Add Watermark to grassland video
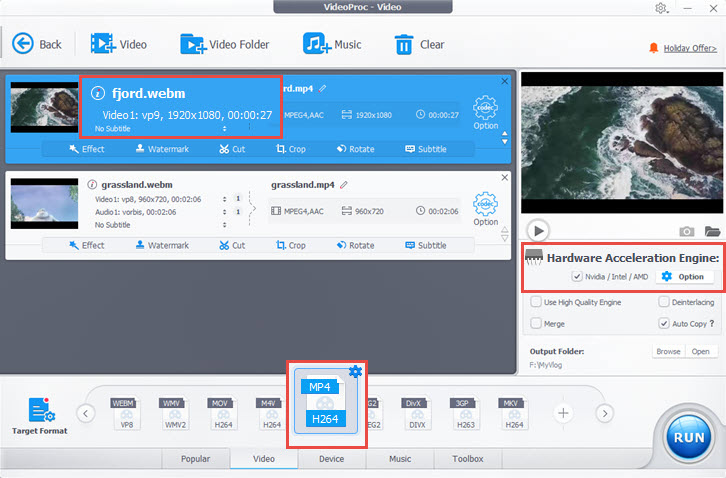Screen dimensions: 726x478 coord(163,245)
